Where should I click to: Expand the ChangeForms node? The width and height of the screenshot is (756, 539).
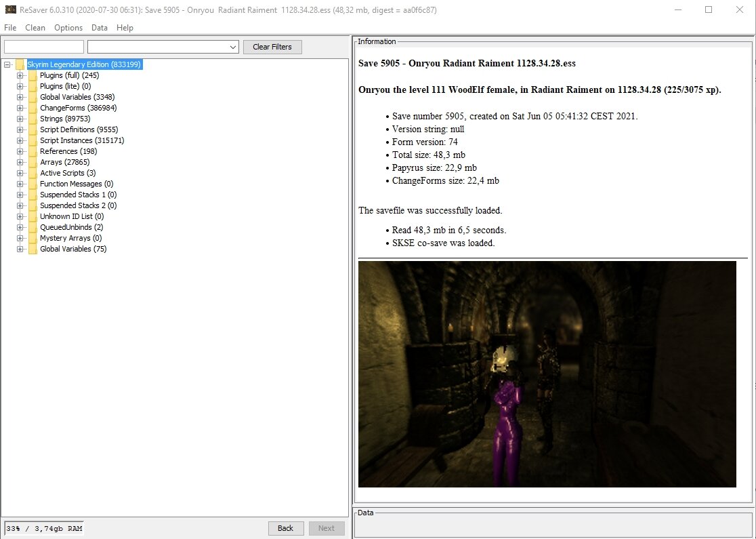click(20, 108)
